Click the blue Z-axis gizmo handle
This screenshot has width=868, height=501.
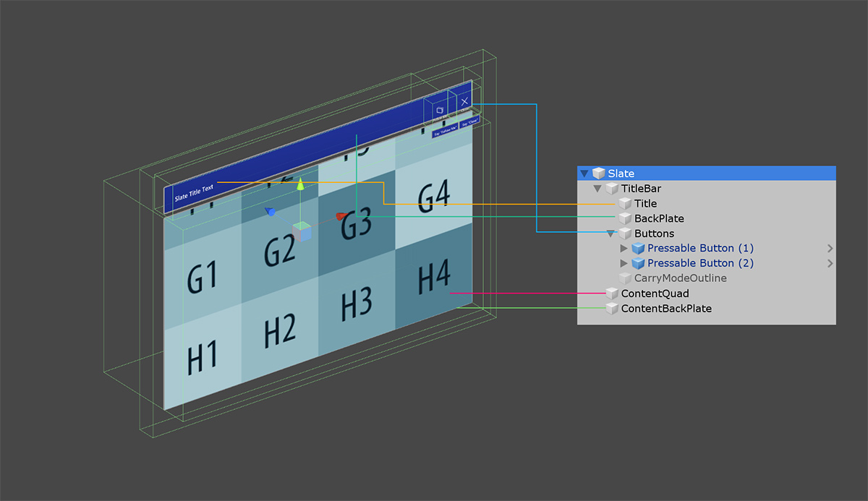click(271, 211)
